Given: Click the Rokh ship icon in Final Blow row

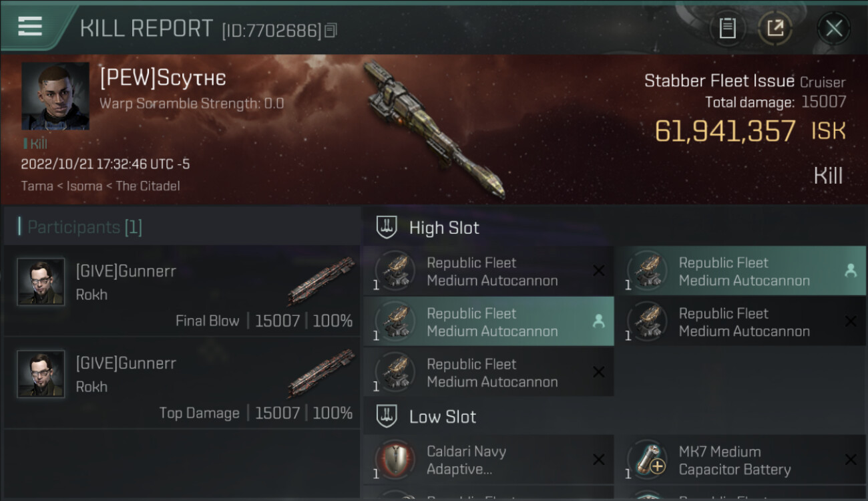Looking at the screenshot, I should pyautogui.click(x=322, y=280).
